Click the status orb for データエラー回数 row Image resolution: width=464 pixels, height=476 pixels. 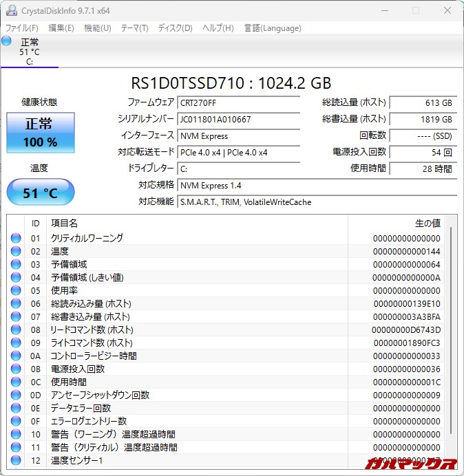(16, 408)
